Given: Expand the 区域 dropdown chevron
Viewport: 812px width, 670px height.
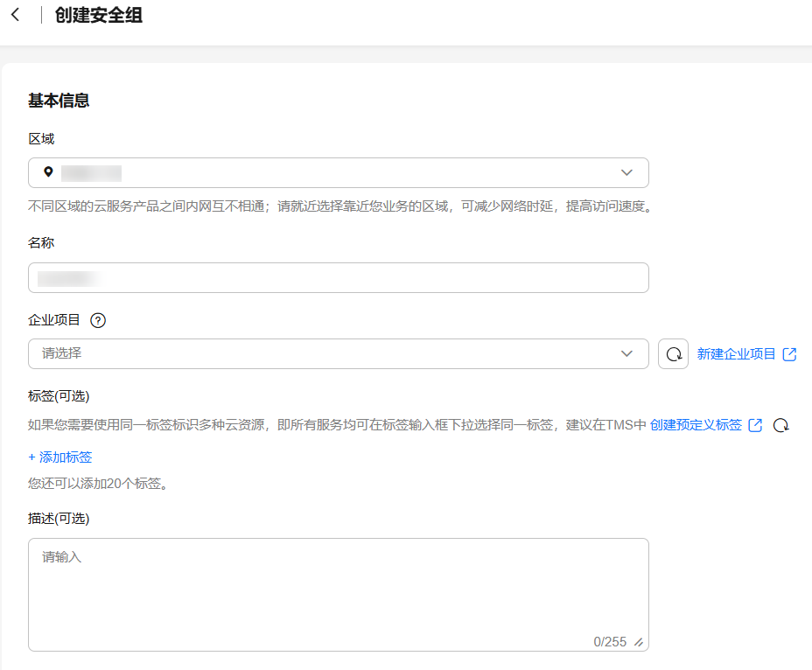Looking at the screenshot, I should click(626, 172).
